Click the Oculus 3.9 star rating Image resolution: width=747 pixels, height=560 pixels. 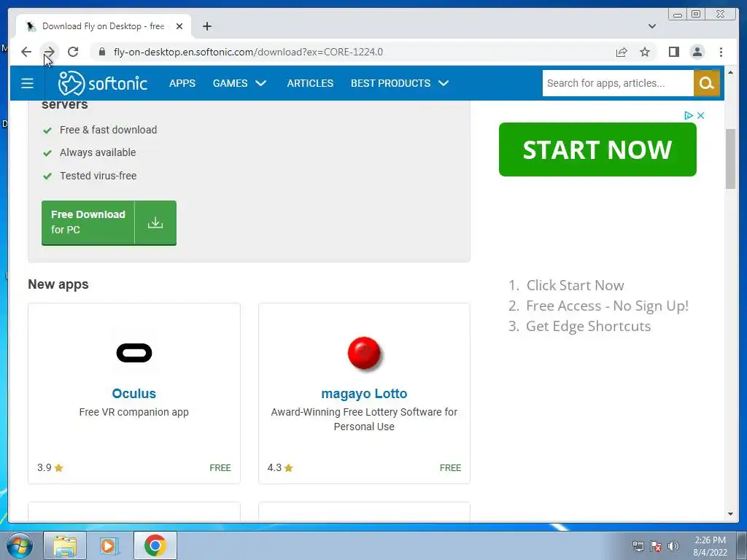(x=50, y=467)
